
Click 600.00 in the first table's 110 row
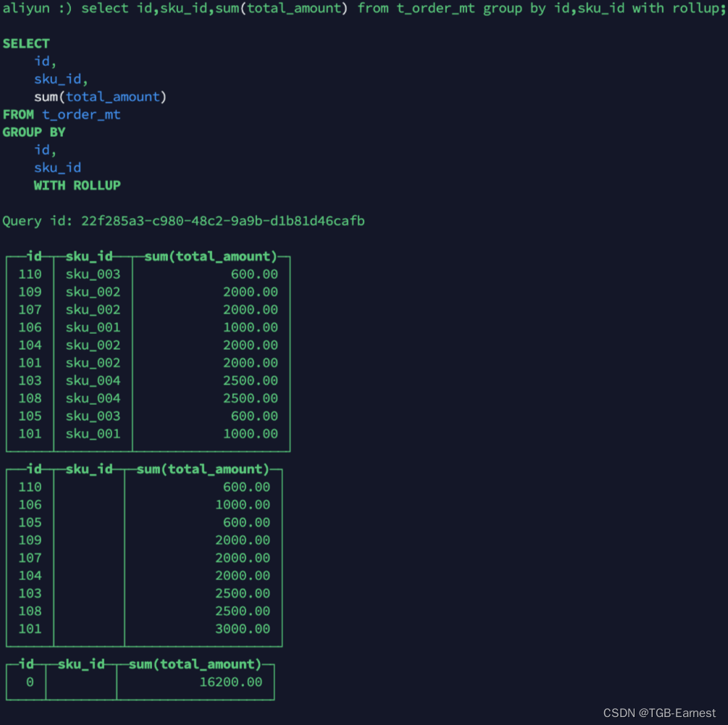coord(254,275)
